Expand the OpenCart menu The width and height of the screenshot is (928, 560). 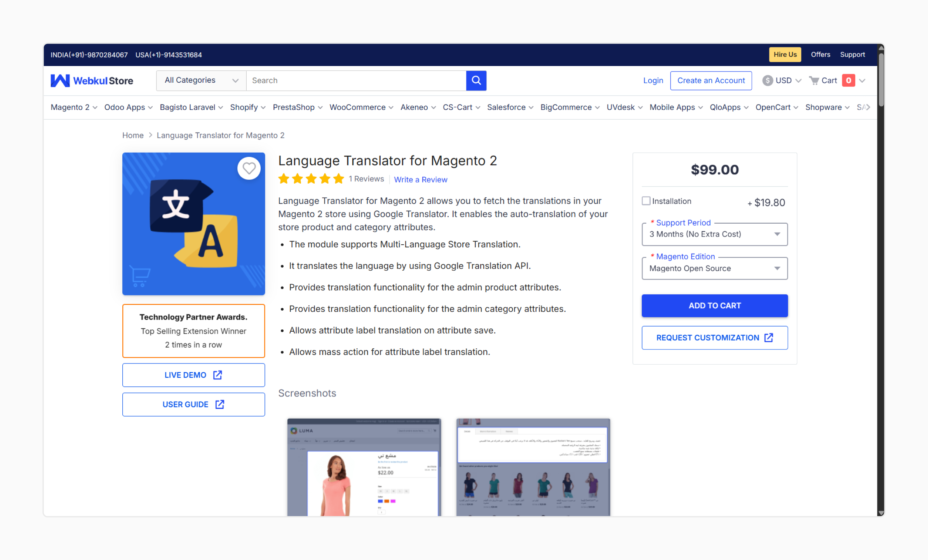(777, 107)
